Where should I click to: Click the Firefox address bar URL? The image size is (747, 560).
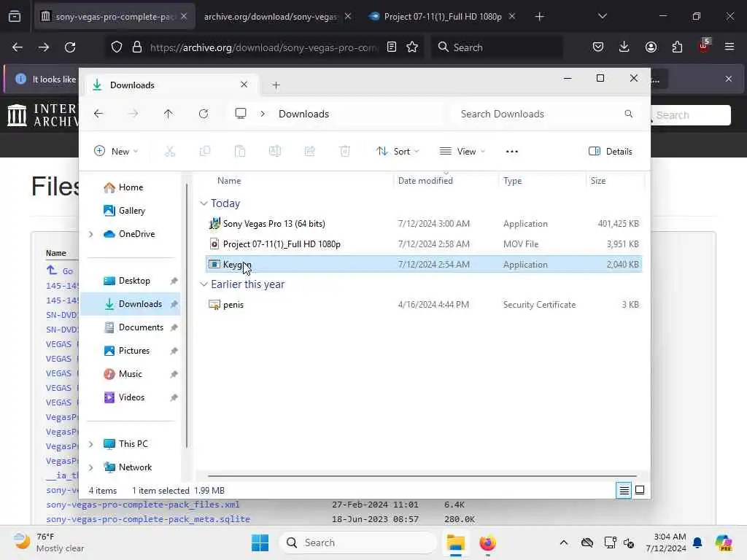tap(264, 47)
